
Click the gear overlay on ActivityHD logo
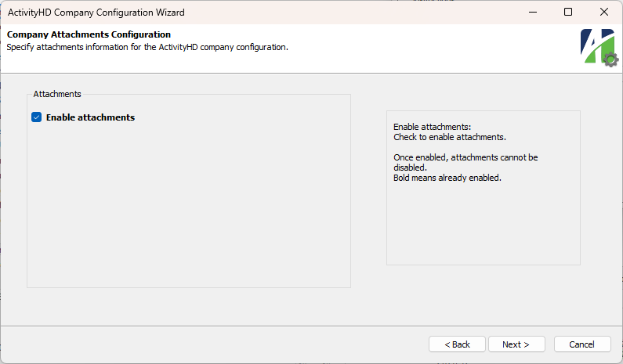pyautogui.click(x=610, y=60)
